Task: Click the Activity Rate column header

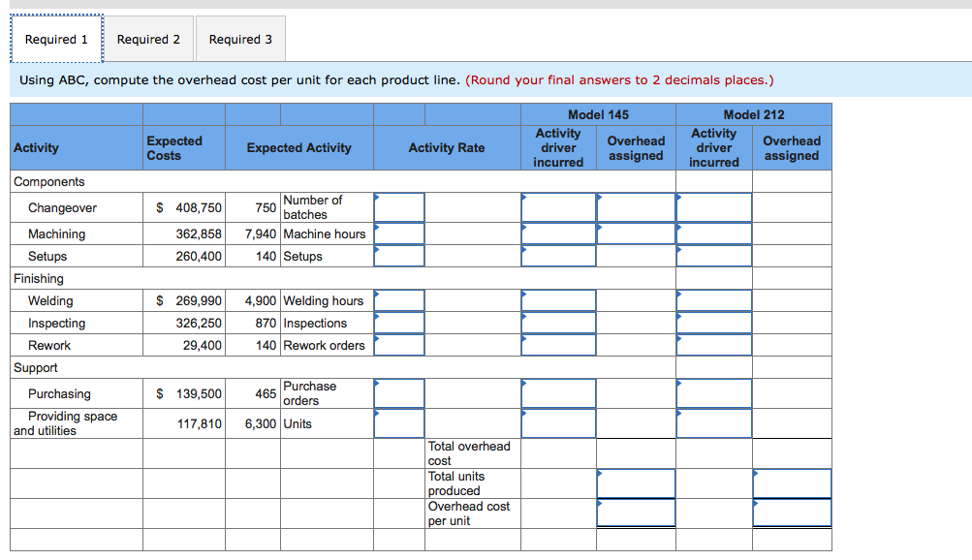Action: pyautogui.click(x=447, y=147)
